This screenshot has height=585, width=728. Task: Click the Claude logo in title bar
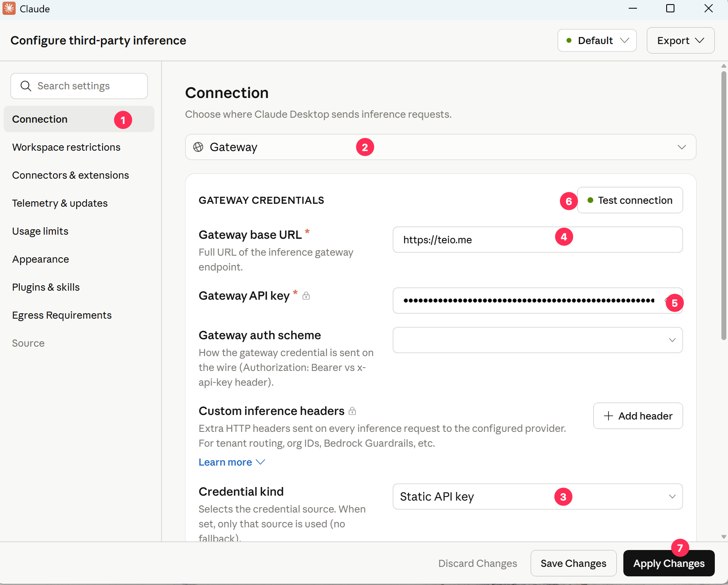(9, 9)
